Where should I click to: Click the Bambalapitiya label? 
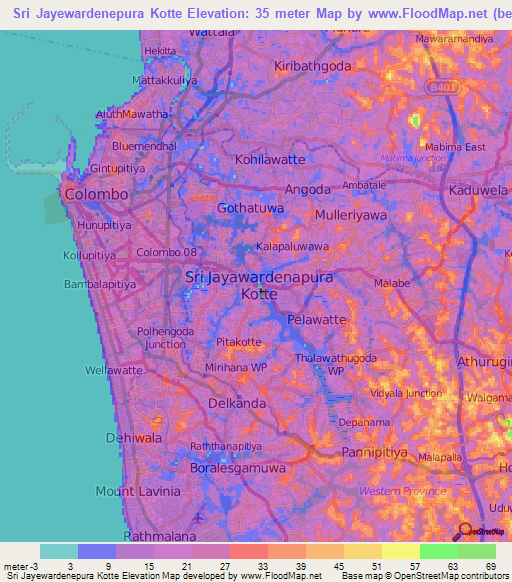[100, 284]
